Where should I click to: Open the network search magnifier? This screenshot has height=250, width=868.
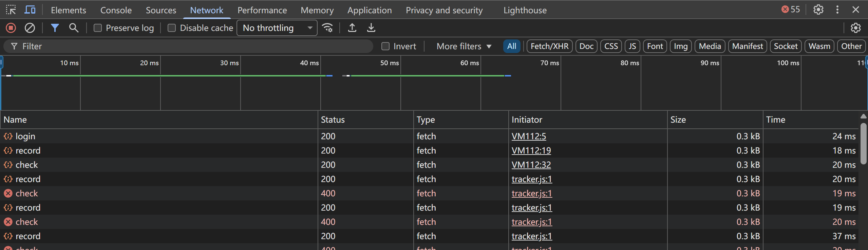74,28
